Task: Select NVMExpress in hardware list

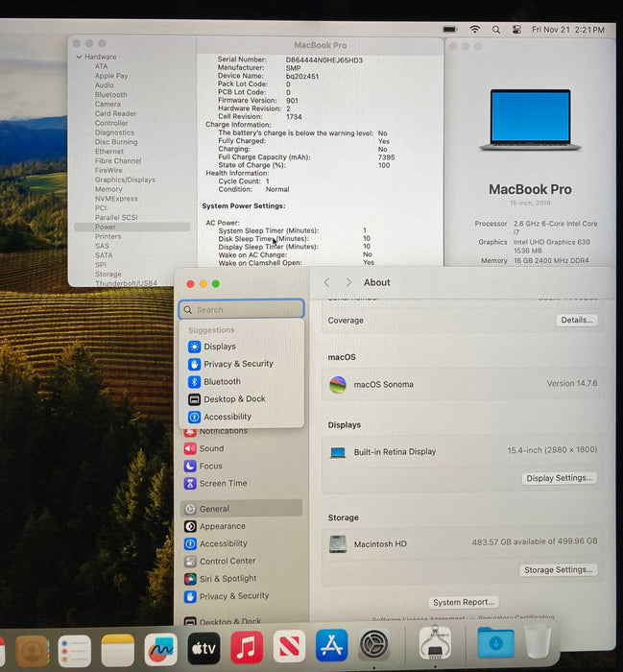Action: click(x=116, y=199)
